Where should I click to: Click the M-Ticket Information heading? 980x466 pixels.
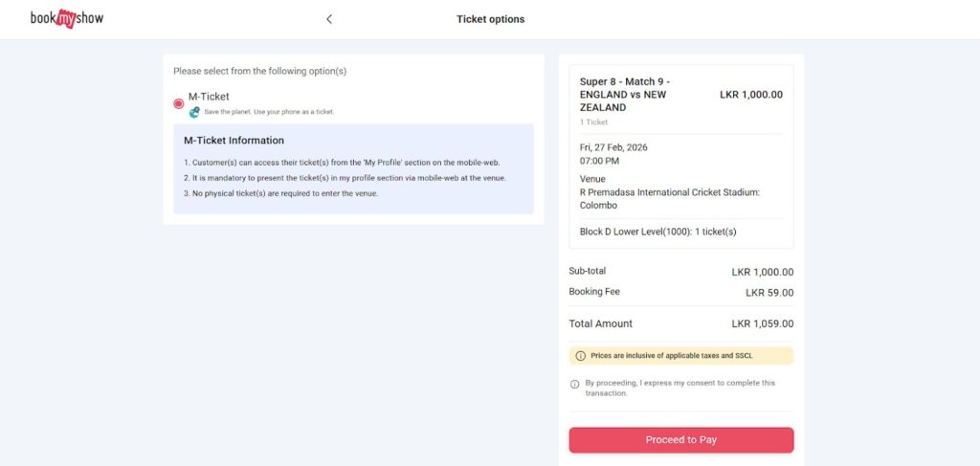234,141
